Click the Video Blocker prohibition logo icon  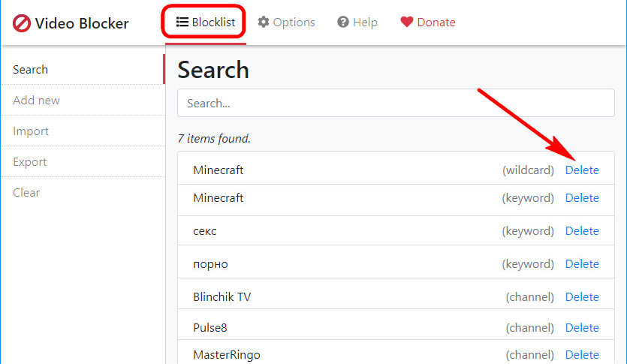pyautogui.click(x=22, y=23)
